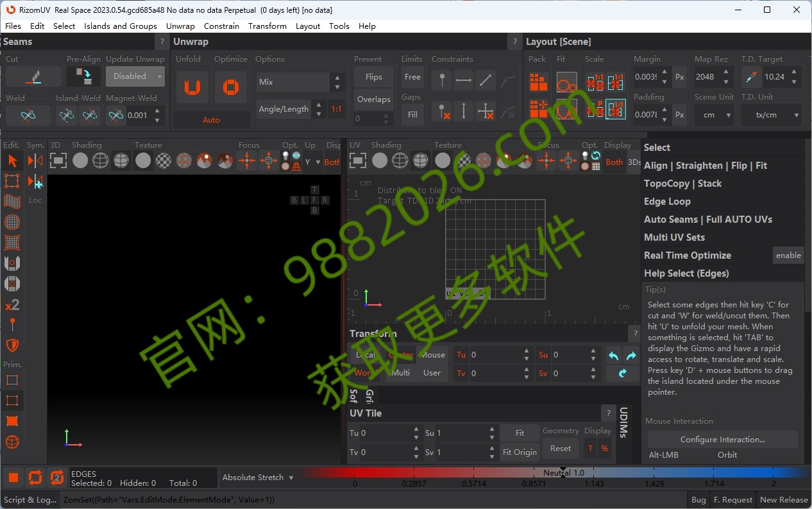Viewport: 812px width, 509px height.
Task: Click the Pack translate-only icon below Pack
Action: point(539,108)
